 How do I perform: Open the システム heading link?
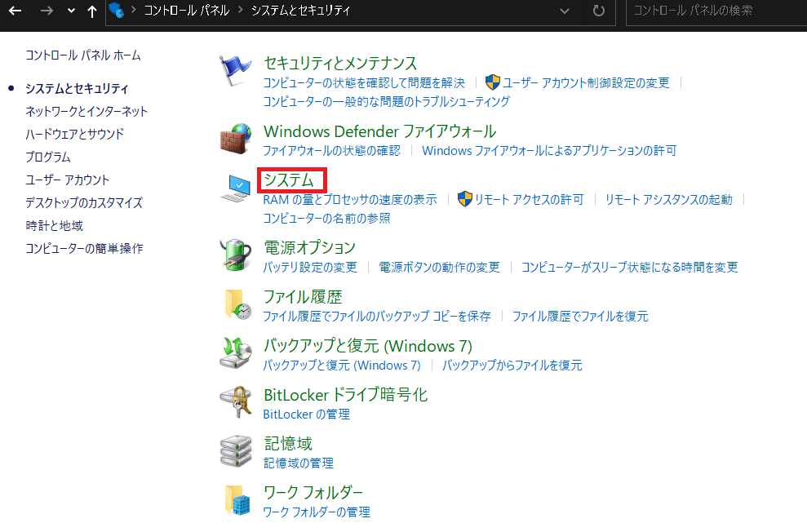(289, 179)
